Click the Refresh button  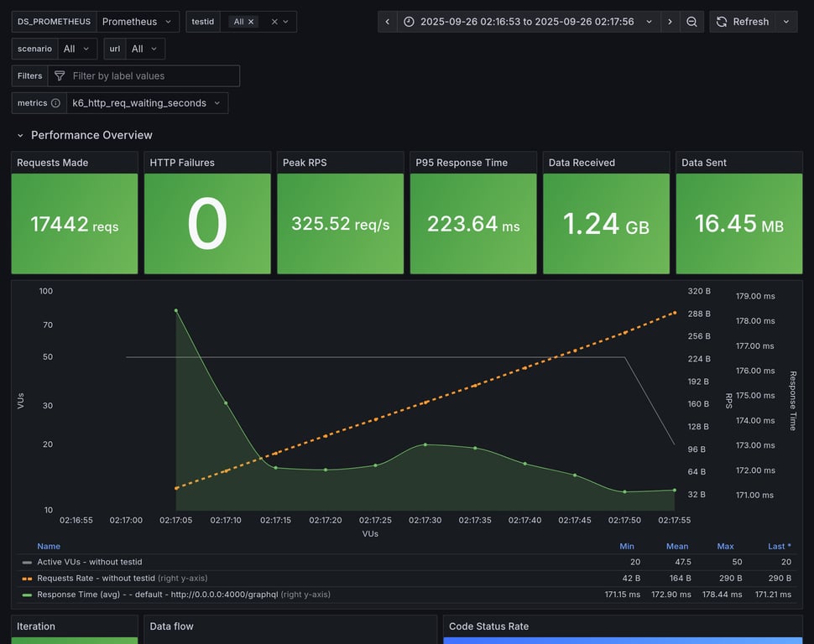coord(743,22)
